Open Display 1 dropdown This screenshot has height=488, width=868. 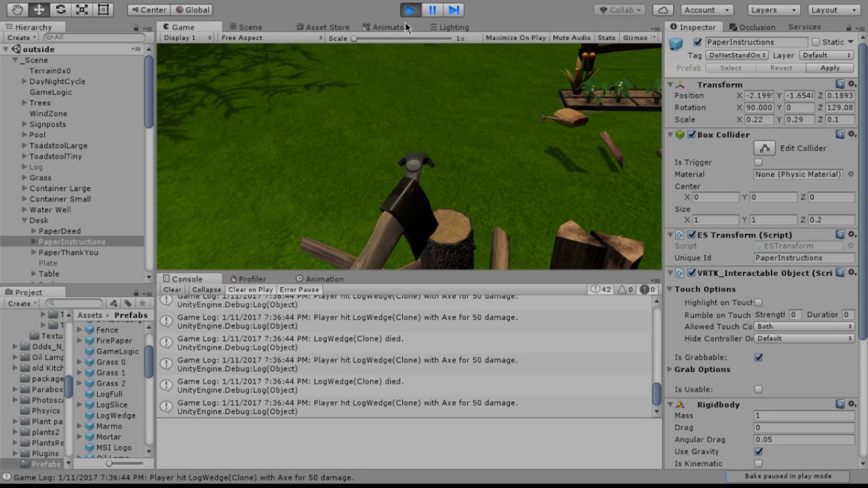(x=188, y=38)
